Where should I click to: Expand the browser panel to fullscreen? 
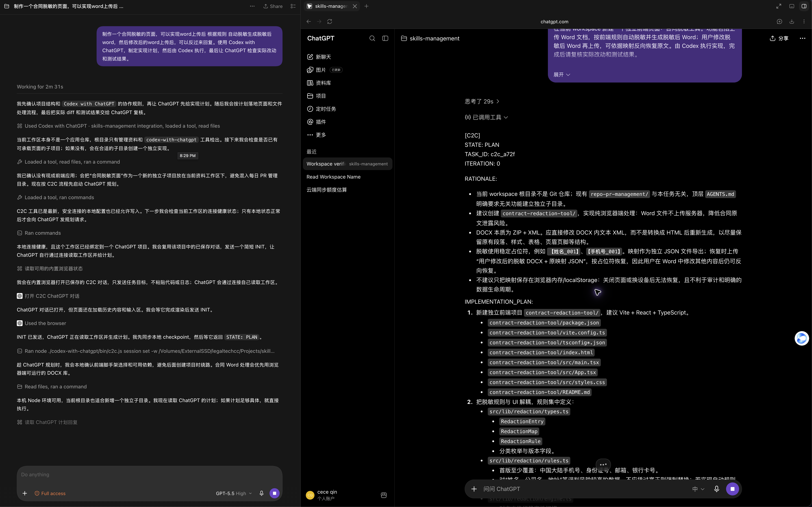tap(779, 6)
